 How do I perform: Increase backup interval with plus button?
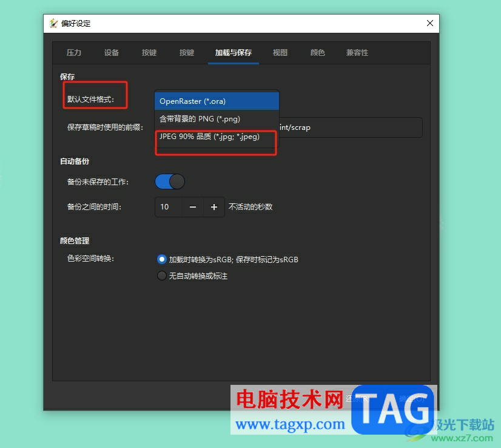point(214,207)
